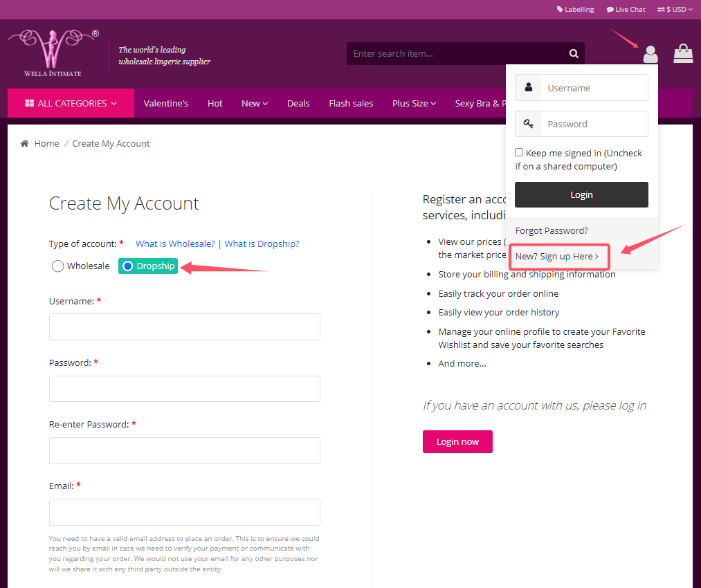
Task: Click the pink Login now button
Action: [457, 441]
